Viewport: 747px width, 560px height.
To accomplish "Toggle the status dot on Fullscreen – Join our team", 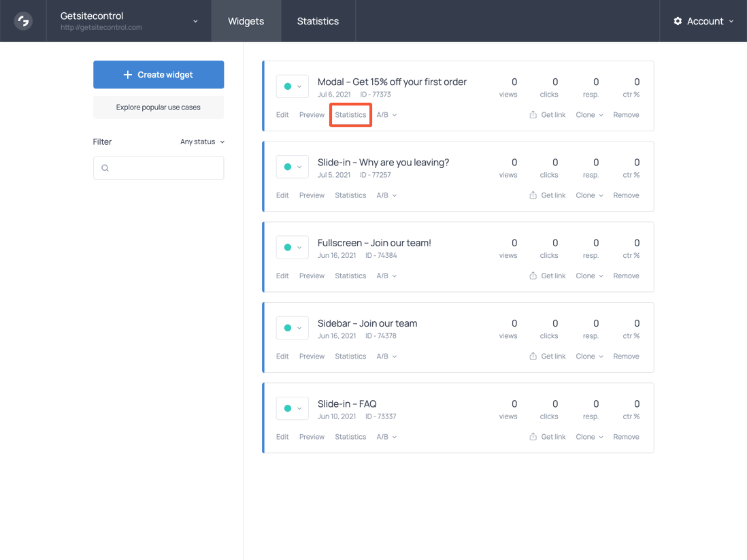I will [288, 247].
